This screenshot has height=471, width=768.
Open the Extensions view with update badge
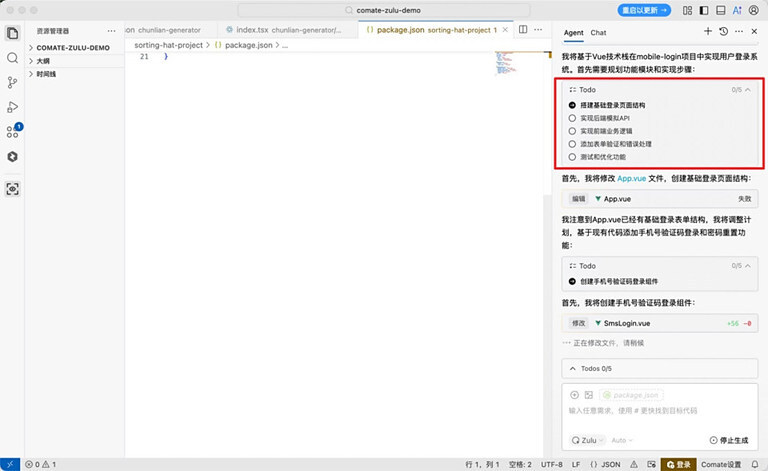coord(13,131)
